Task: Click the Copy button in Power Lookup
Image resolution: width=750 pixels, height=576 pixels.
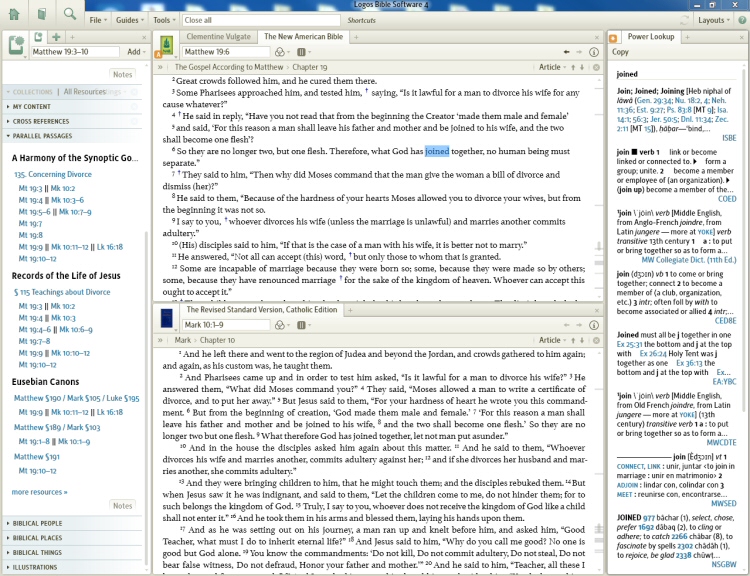Action: pos(620,52)
